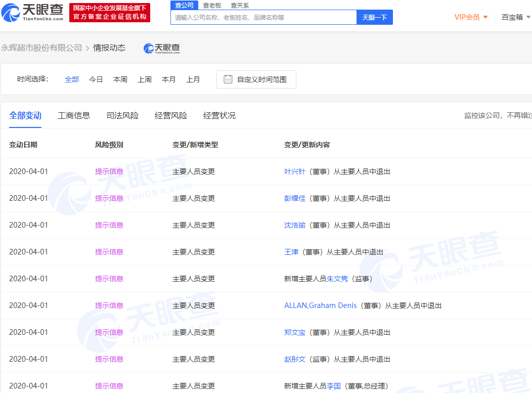Image resolution: width=532 pixels, height=393 pixels.
Task: Switch to 工商信息 tab
Action: (x=74, y=115)
